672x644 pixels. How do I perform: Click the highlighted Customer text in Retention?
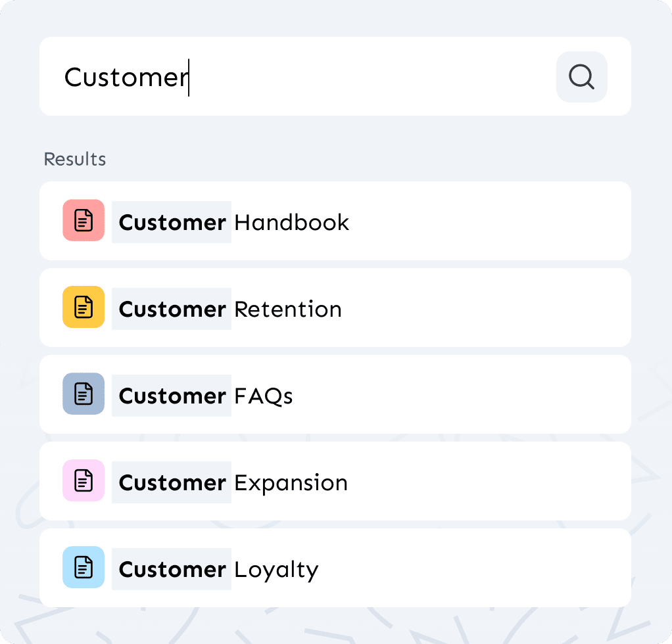point(172,310)
